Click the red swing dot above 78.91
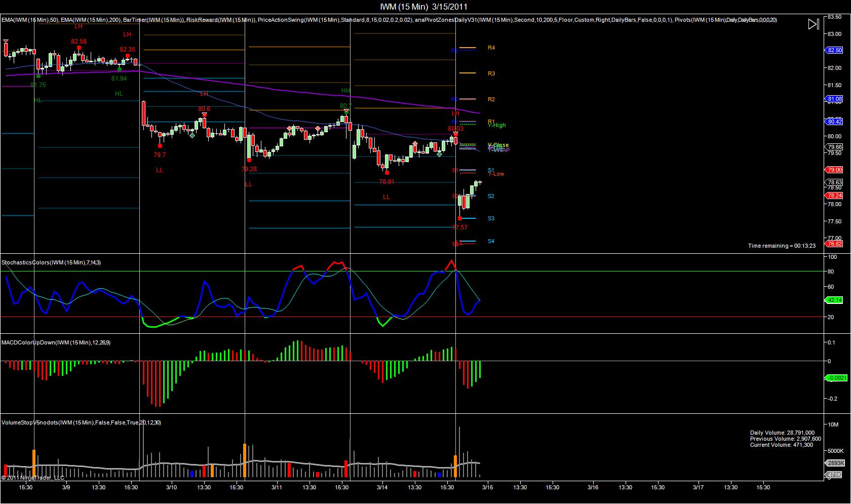The height and width of the screenshot is (504, 851). [387, 173]
